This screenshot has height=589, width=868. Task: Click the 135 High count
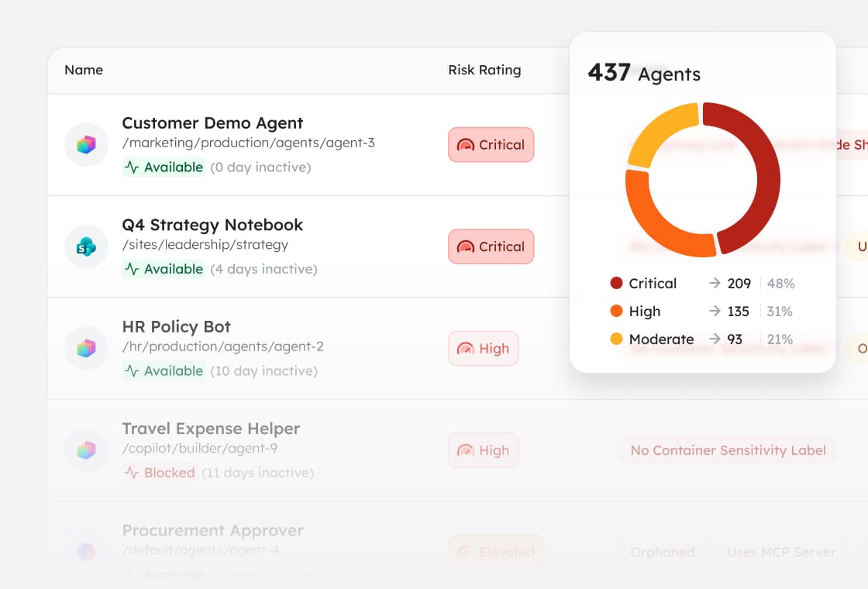(x=738, y=311)
